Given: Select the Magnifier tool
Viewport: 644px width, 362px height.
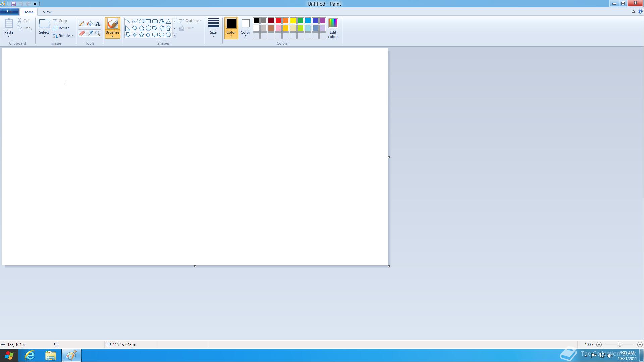Looking at the screenshot, I should [98, 33].
